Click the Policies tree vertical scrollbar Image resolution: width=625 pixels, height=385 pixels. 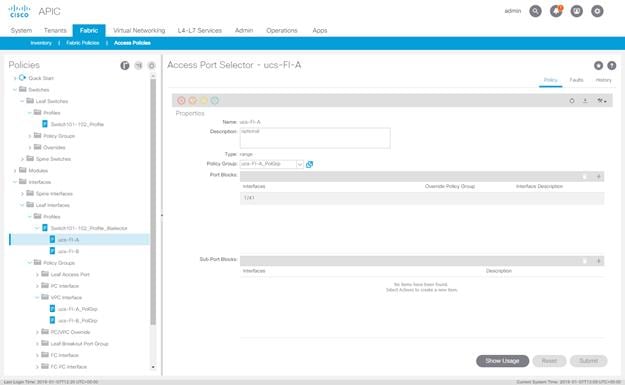[x=153, y=202]
